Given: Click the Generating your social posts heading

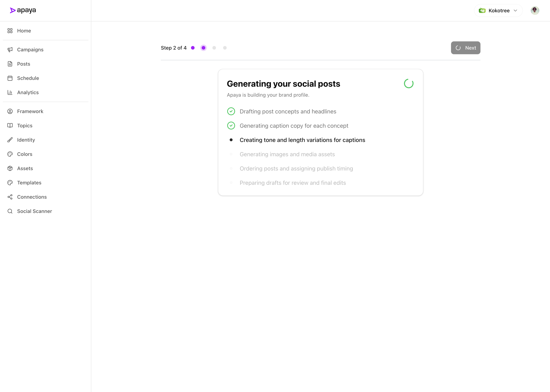Looking at the screenshot, I should point(283,84).
